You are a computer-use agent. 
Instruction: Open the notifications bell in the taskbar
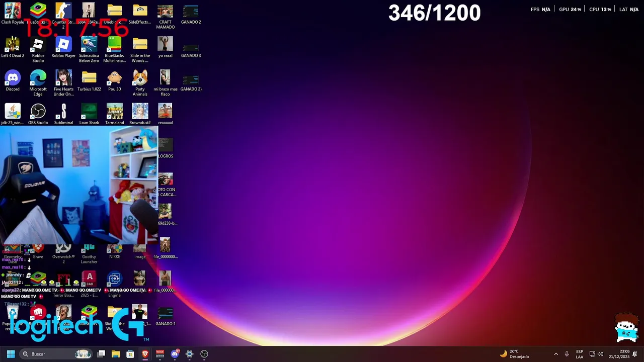click(635, 354)
